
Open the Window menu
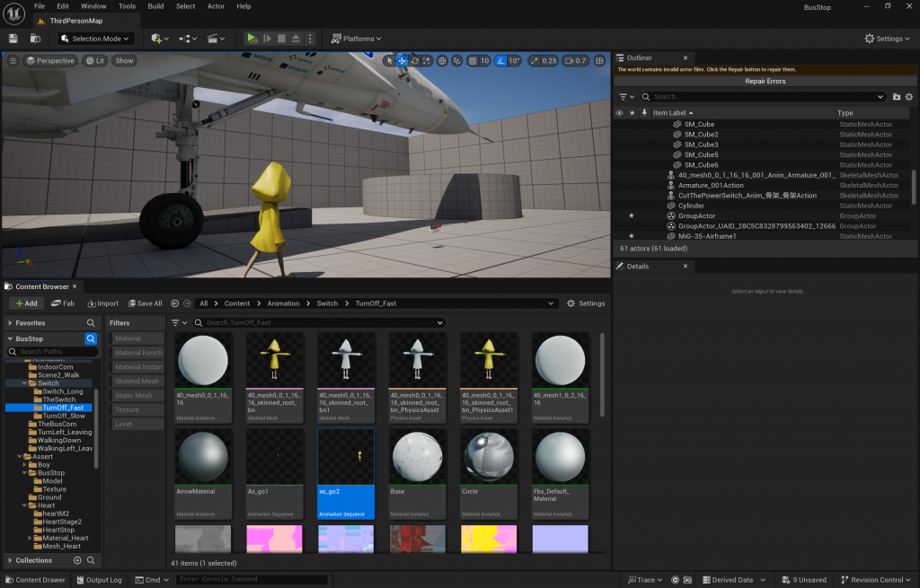tap(93, 6)
